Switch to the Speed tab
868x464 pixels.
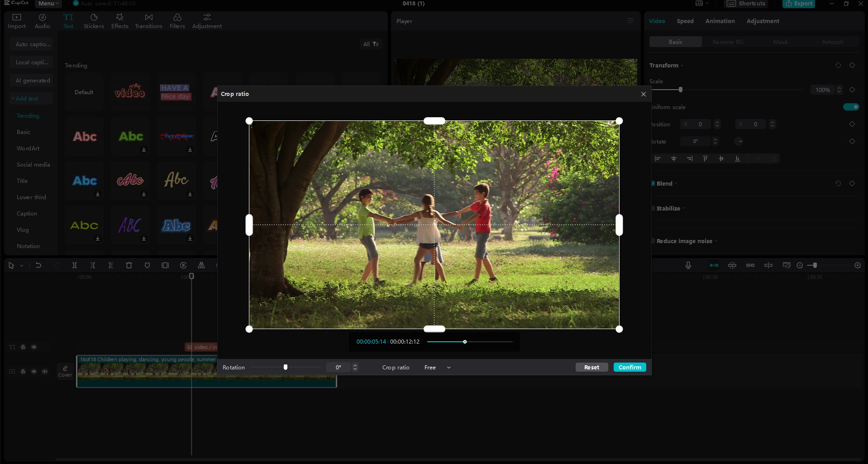[x=685, y=21]
